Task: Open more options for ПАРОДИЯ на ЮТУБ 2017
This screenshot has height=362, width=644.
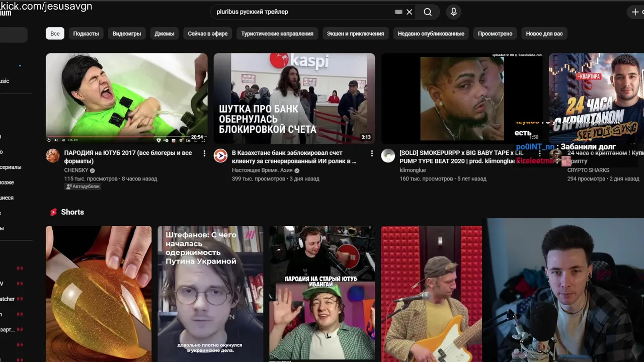Action: click(x=204, y=153)
